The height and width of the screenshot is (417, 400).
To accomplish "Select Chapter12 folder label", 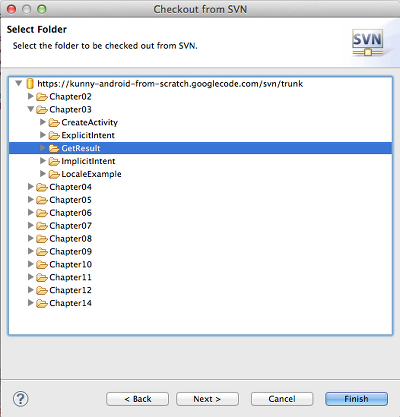I will point(70,290).
